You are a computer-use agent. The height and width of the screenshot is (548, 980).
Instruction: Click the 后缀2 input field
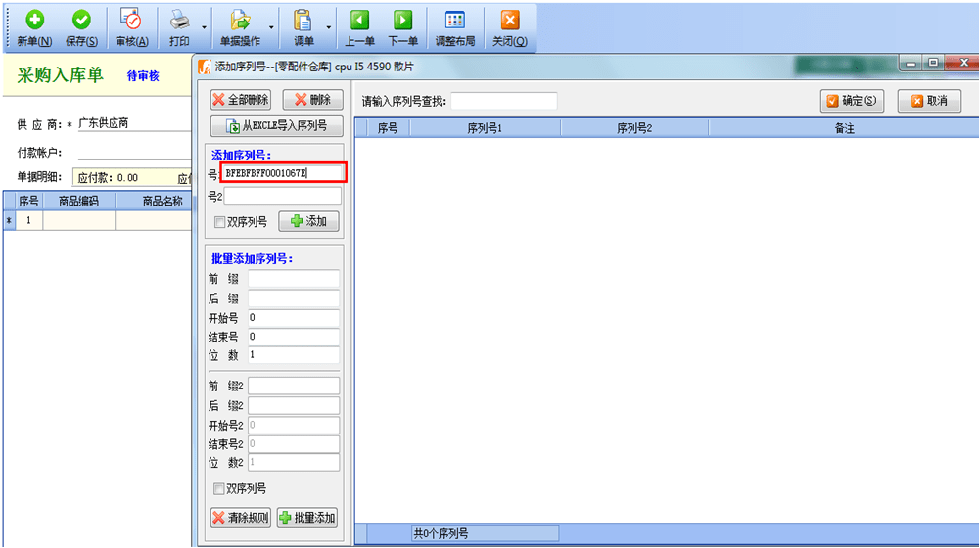[x=294, y=405]
